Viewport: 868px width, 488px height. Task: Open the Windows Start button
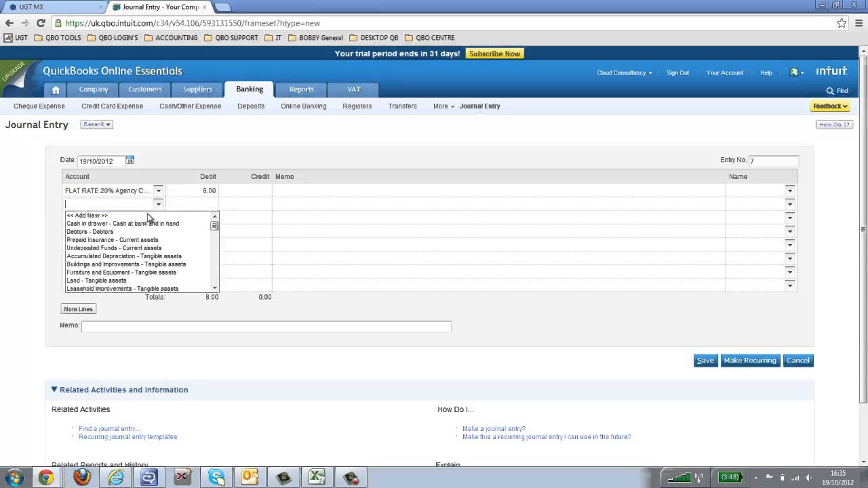click(14, 477)
